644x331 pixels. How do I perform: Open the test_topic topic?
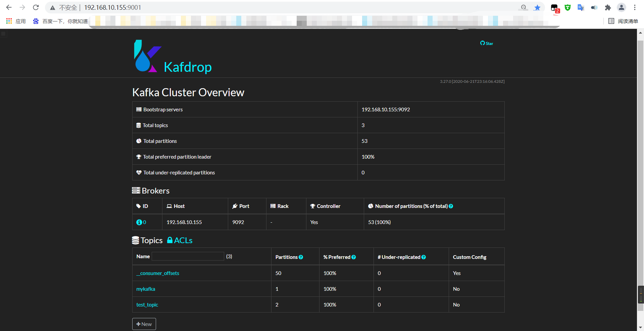[x=147, y=305]
